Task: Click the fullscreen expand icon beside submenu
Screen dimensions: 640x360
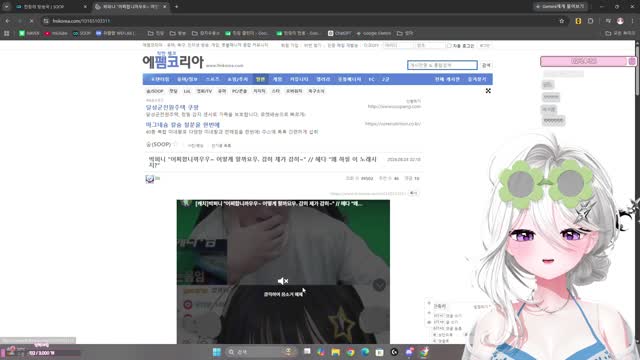Action: tap(488, 91)
